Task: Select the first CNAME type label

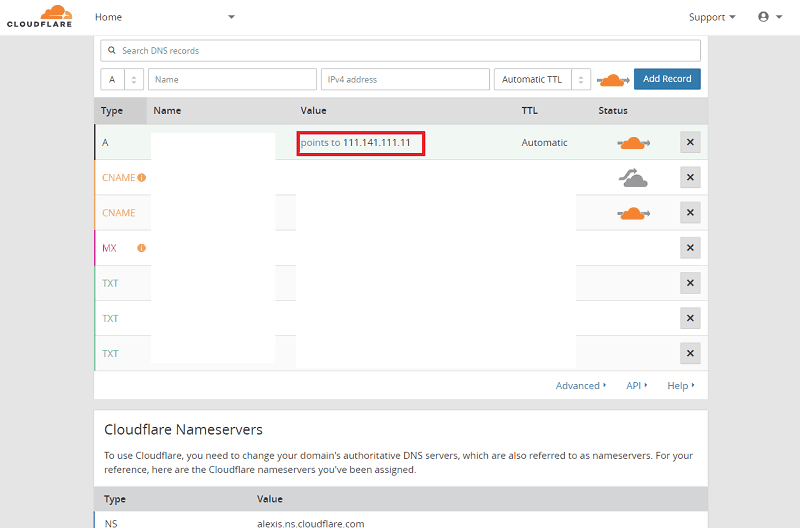Action: click(x=118, y=178)
